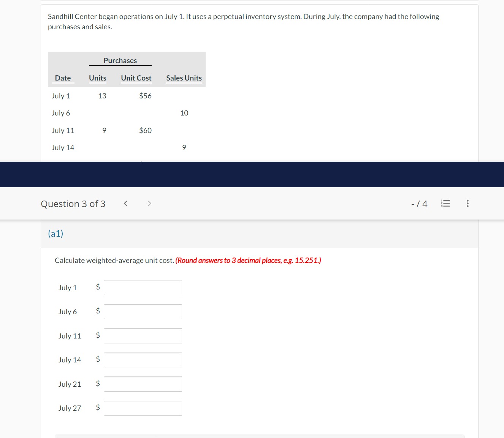This screenshot has width=504, height=438.
Task: Open the question list icon
Action: click(445, 203)
